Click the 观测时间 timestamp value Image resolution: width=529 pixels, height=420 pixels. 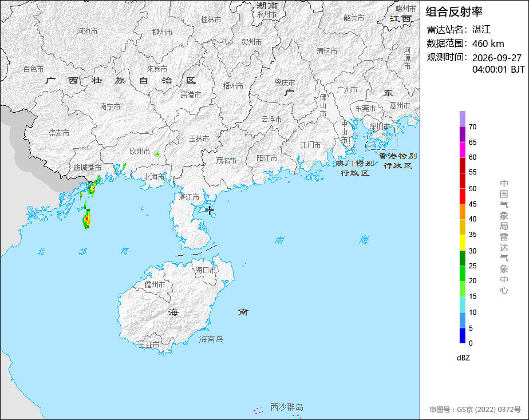point(498,64)
